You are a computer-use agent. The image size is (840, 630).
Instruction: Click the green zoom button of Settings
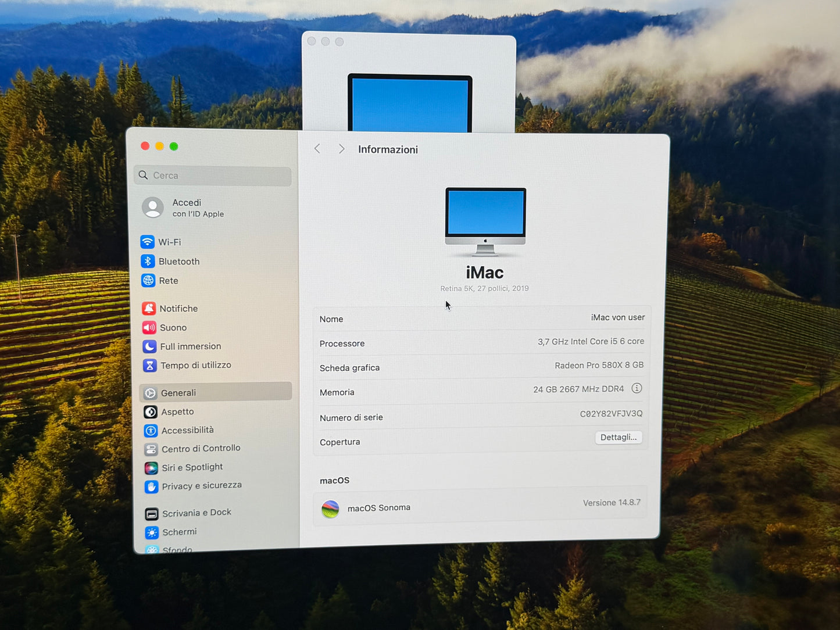(174, 146)
